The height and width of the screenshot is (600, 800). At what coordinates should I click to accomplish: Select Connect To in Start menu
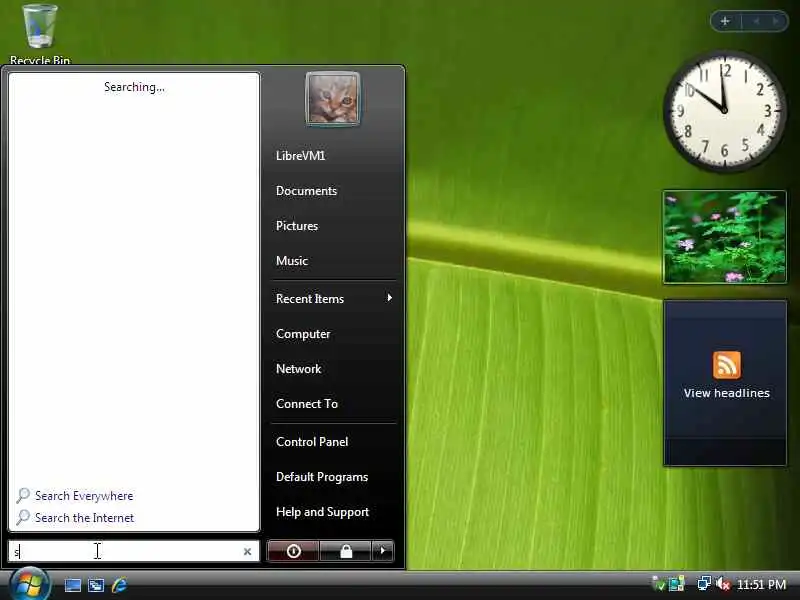[307, 404]
